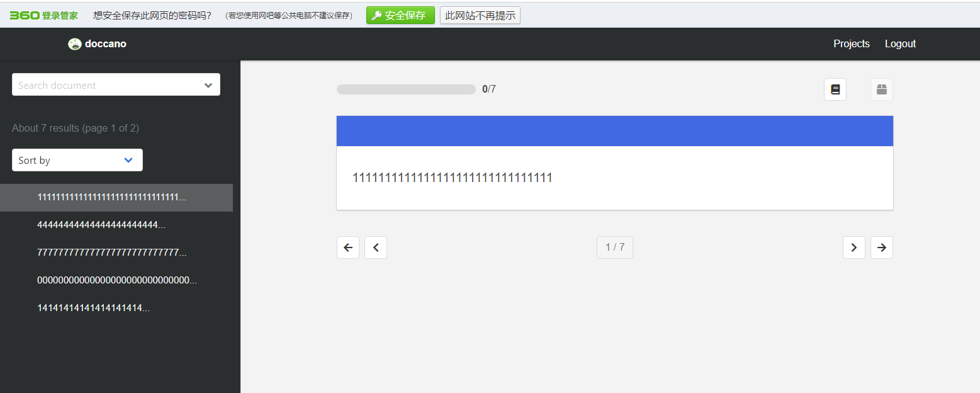Open the annotation guideline book icon
Screen dimensions: 980x393
(835, 89)
